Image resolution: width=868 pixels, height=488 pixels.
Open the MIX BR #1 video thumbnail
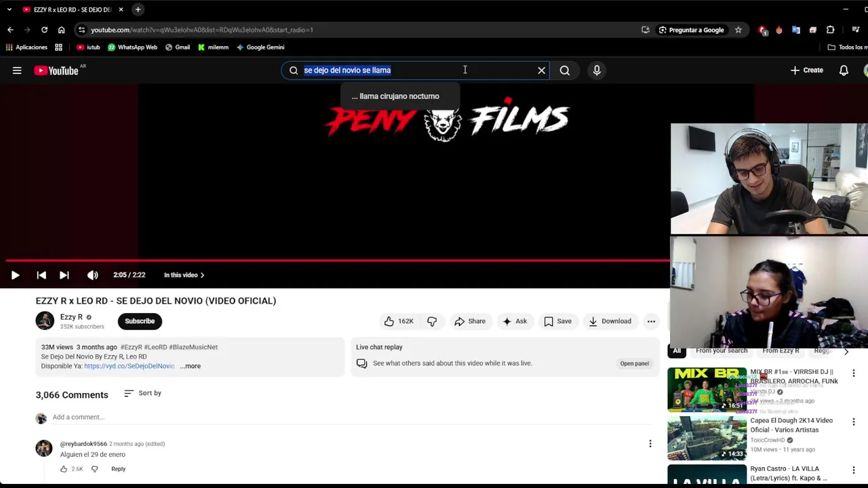pos(707,390)
